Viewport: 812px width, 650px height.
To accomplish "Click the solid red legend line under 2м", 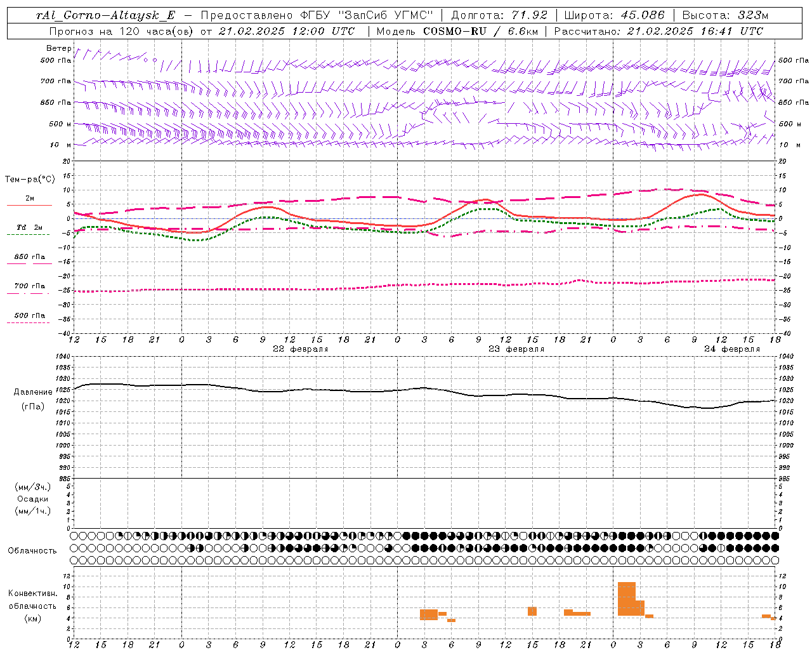I will [30, 206].
